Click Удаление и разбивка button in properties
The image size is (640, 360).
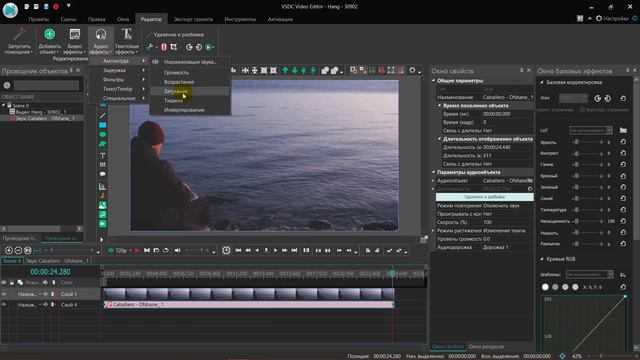click(484, 197)
